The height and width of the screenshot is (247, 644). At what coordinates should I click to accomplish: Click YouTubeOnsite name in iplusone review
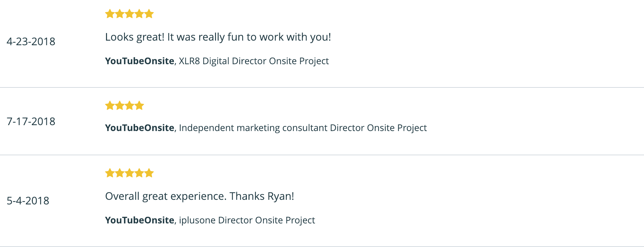click(140, 220)
